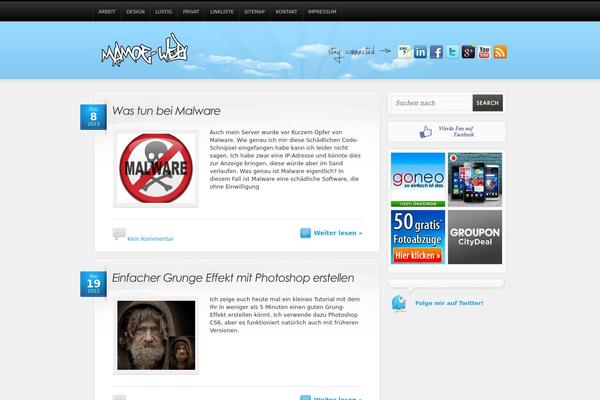
Task: Open the KONTAKT page
Action: tap(286, 12)
